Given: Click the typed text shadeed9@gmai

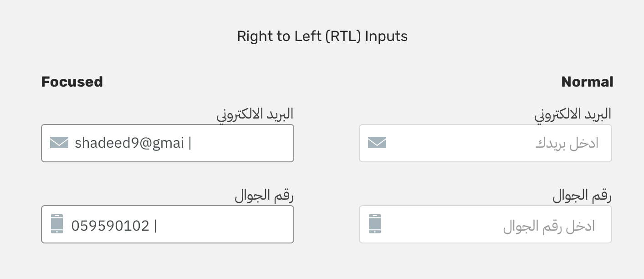Looking at the screenshot, I should coord(129,143).
